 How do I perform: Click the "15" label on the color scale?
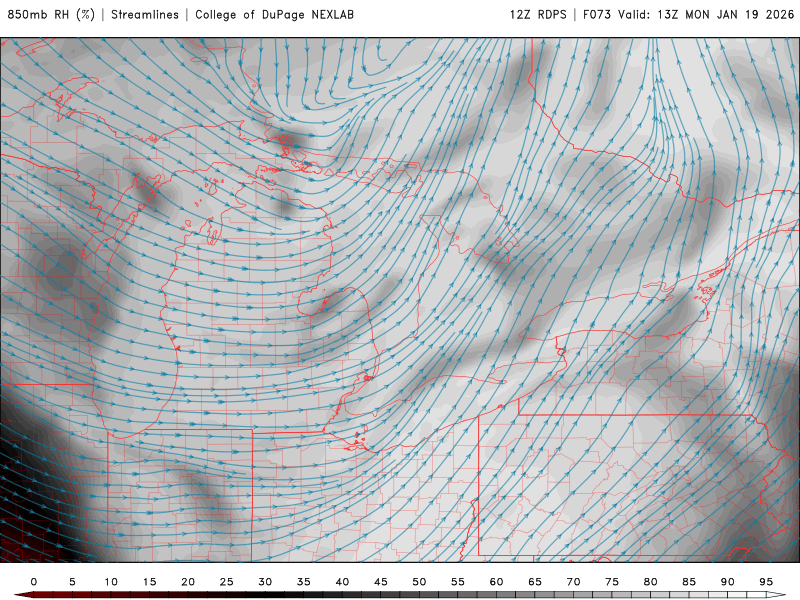click(149, 582)
